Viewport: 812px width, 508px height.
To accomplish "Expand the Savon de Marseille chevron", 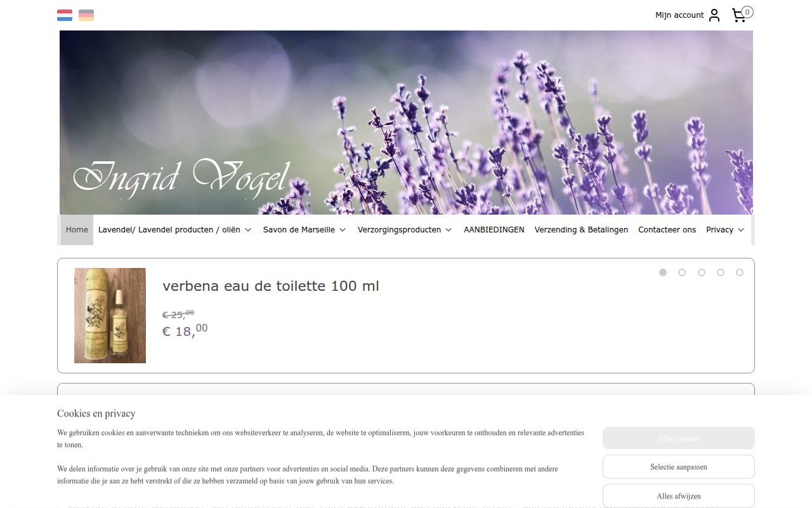I will 343,230.
